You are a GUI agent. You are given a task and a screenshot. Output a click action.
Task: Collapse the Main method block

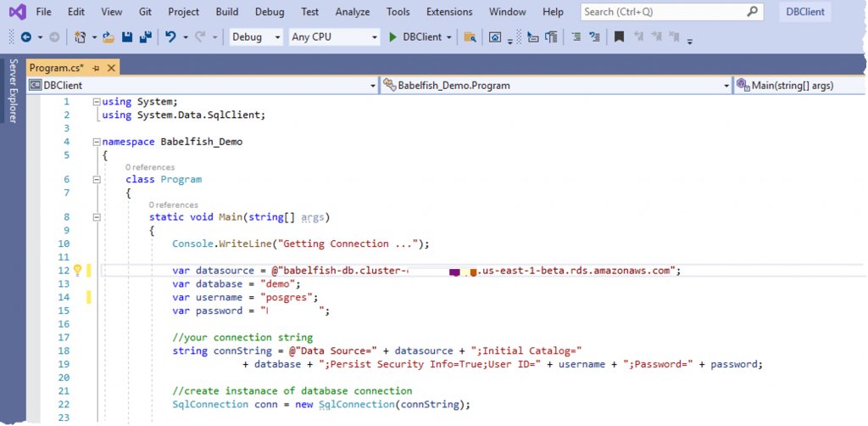pyautogui.click(x=97, y=217)
